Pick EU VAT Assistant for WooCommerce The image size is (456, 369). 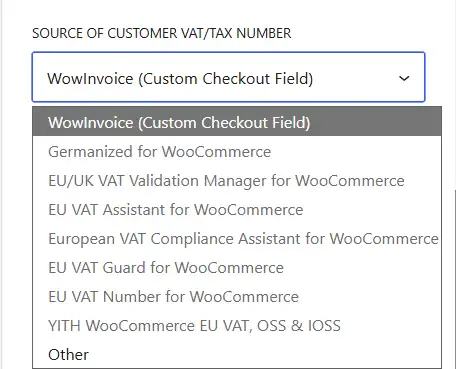coord(237,210)
